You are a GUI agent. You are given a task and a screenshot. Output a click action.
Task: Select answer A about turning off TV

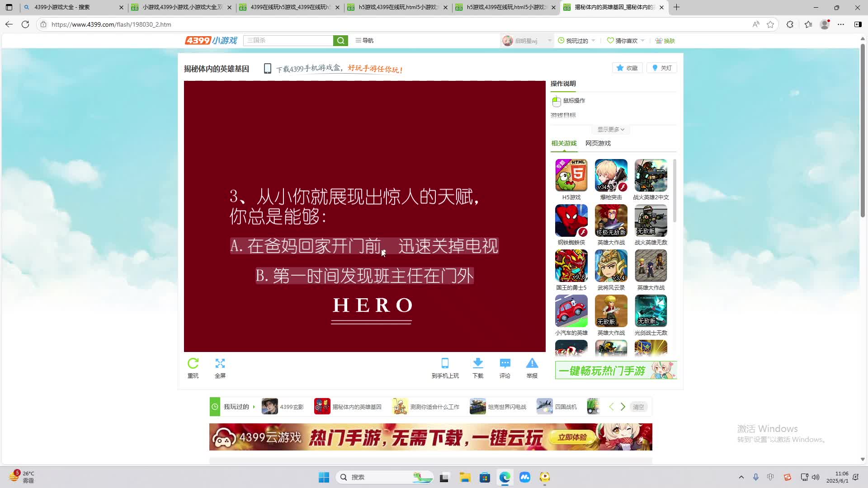click(364, 246)
